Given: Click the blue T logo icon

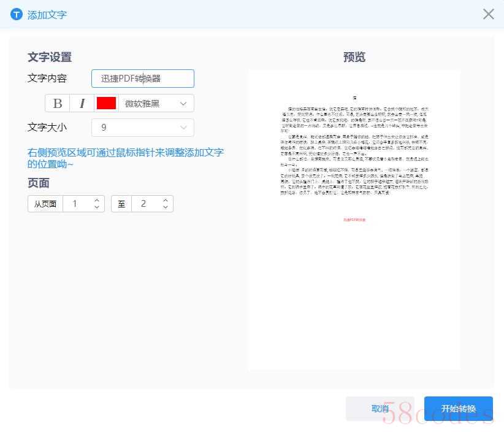Looking at the screenshot, I should pos(17,15).
